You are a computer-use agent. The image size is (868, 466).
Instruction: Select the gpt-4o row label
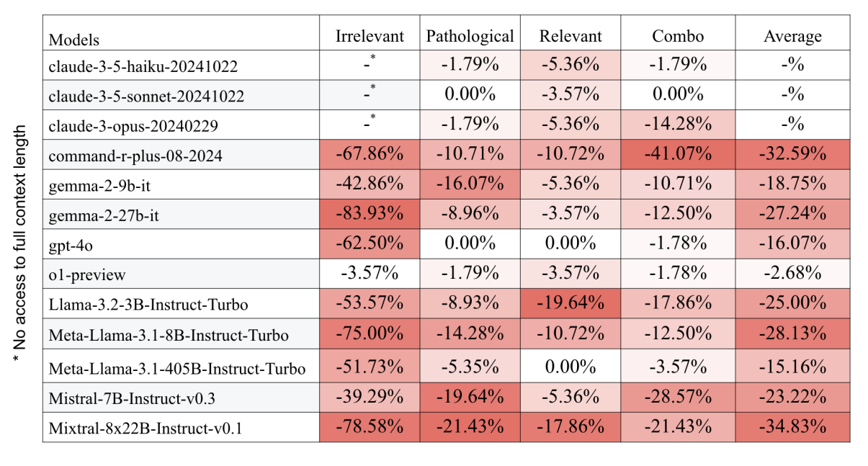71,245
